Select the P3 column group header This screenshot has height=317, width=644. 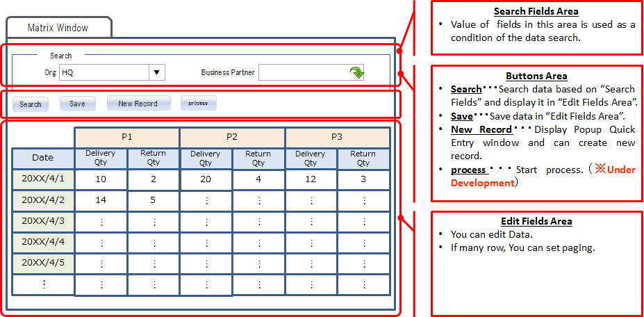337,137
